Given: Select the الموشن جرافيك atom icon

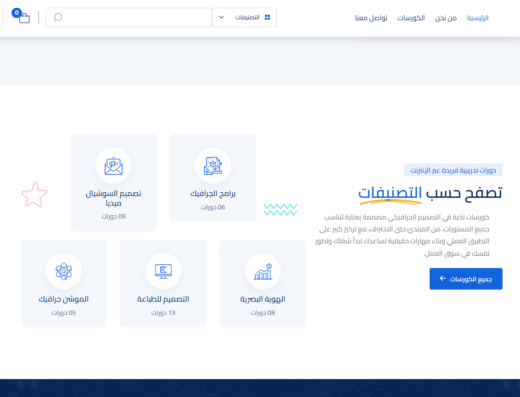Looking at the screenshot, I should [64, 271].
